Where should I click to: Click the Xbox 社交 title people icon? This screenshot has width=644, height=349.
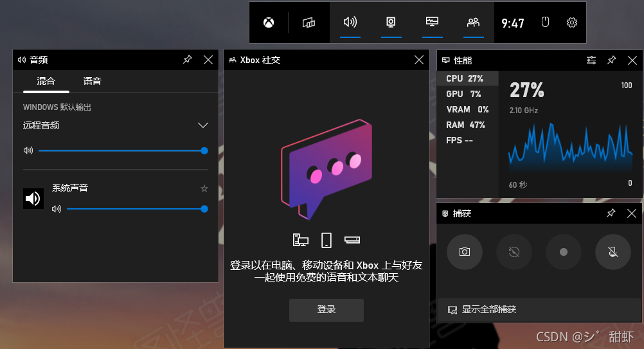pos(233,60)
